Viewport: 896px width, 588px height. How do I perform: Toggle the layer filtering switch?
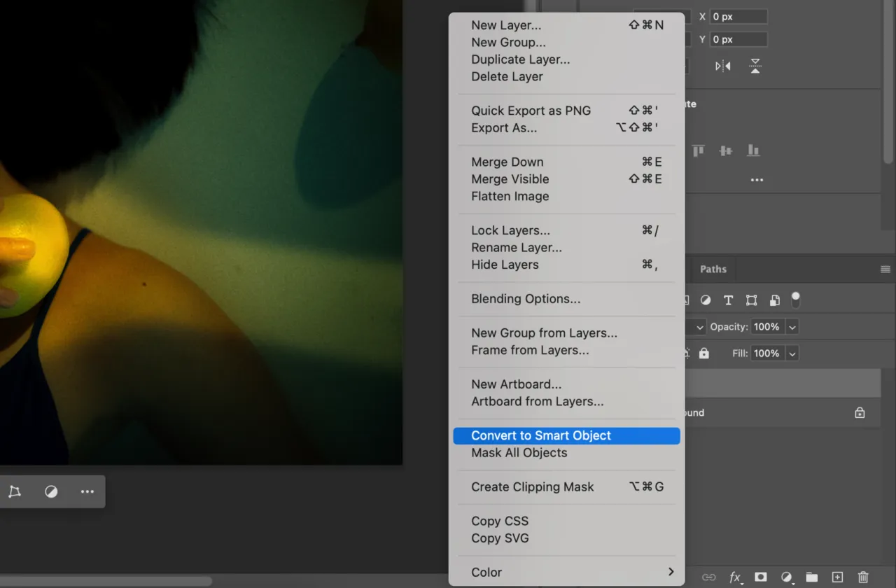tap(796, 300)
